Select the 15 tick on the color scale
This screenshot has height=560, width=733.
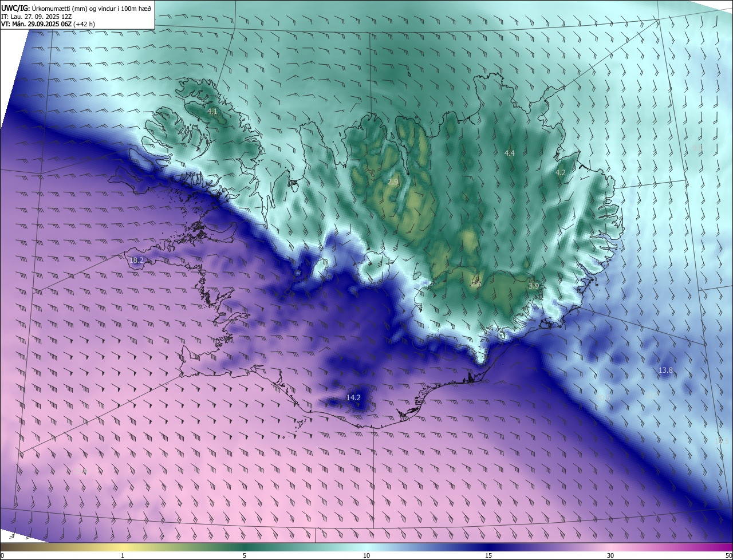(488, 555)
